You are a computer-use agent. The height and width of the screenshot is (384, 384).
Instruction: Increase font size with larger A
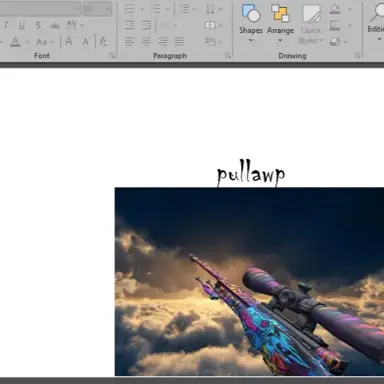[69, 42]
